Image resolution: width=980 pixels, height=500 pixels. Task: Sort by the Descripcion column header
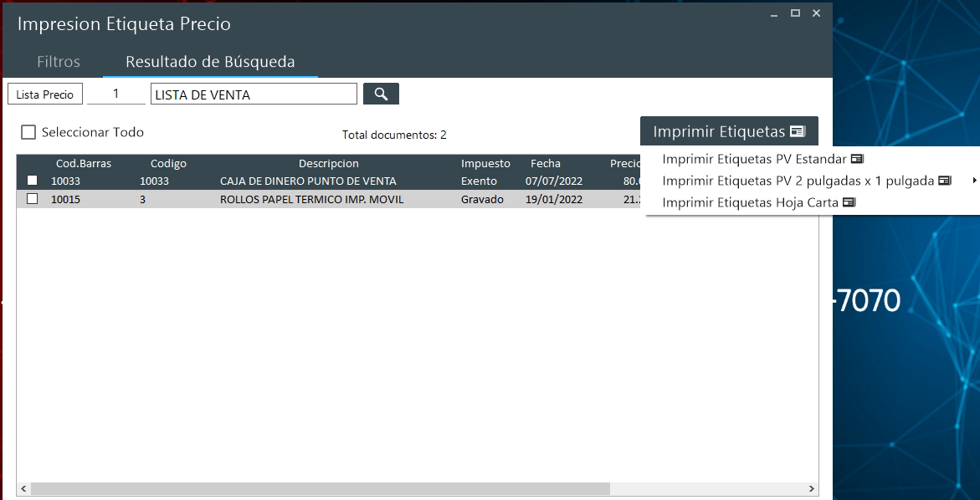[x=328, y=164]
